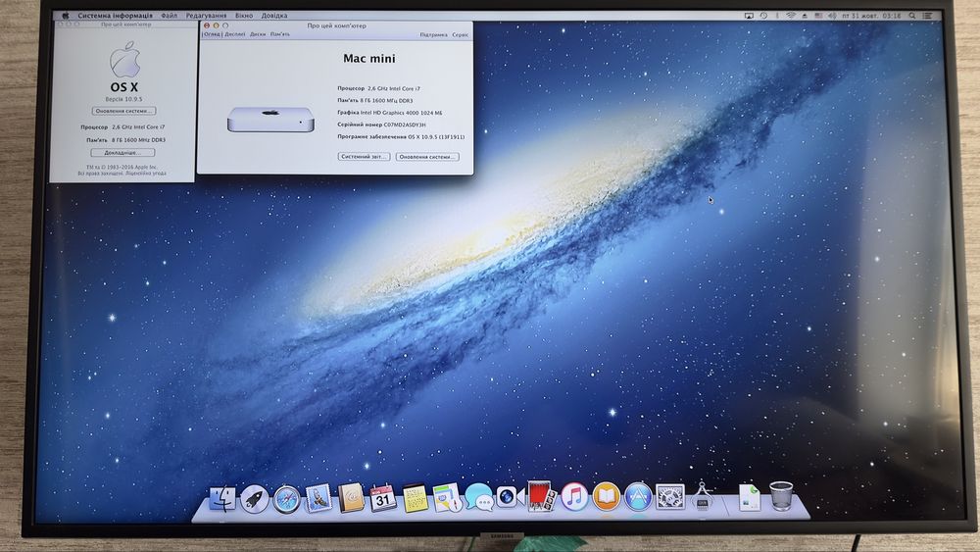Viewport: 980px width, 552px height.
Task: Click the date and time display
Action: [x=871, y=16]
